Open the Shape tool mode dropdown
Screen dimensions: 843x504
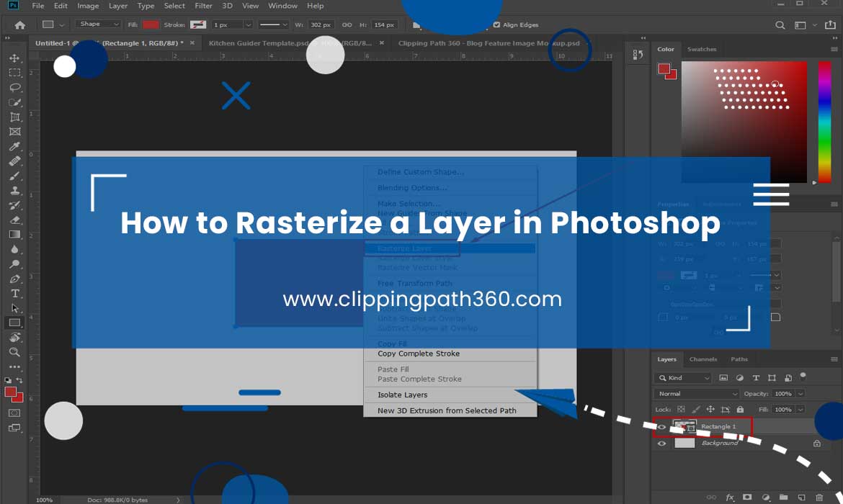[98, 24]
